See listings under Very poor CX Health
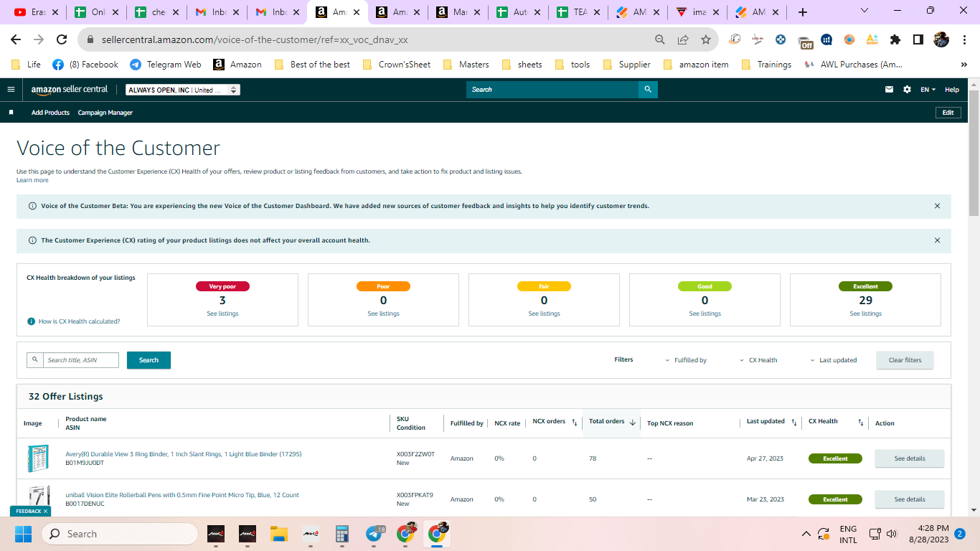 pyautogui.click(x=222, y=314)
